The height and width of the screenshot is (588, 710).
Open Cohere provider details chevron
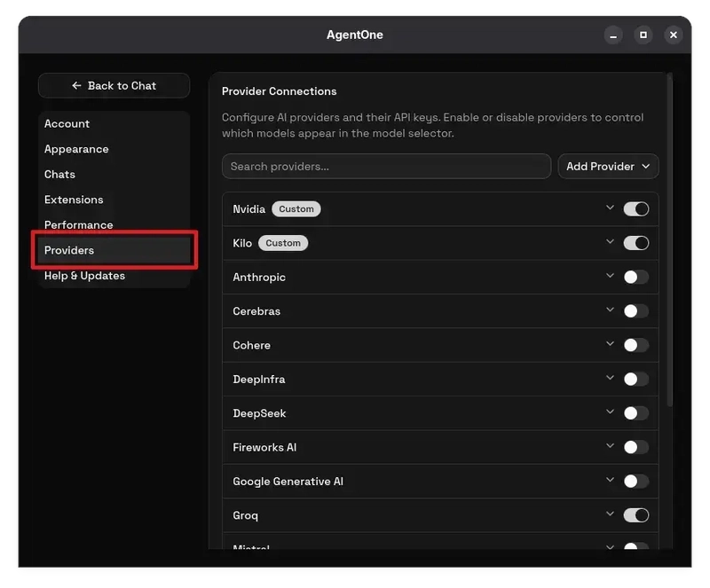(x=610, y=343)
